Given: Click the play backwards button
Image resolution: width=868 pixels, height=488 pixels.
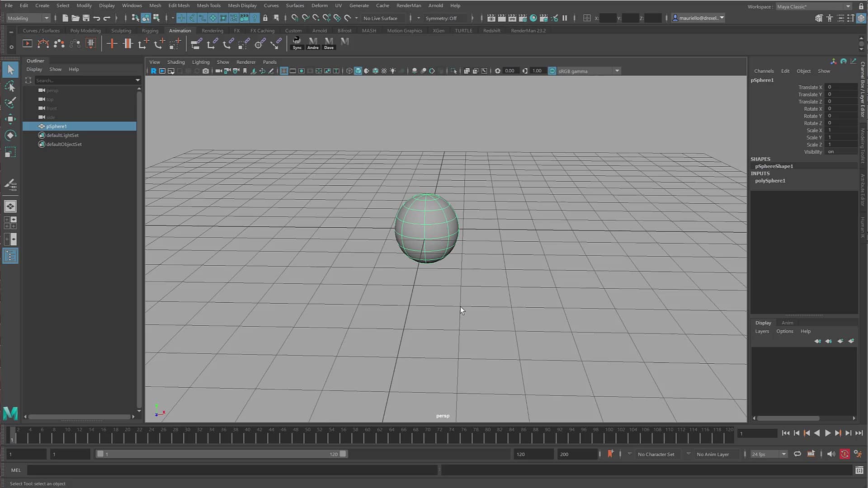Looking at the screenshot, I should pyautogui.click(x=817, y=433).
